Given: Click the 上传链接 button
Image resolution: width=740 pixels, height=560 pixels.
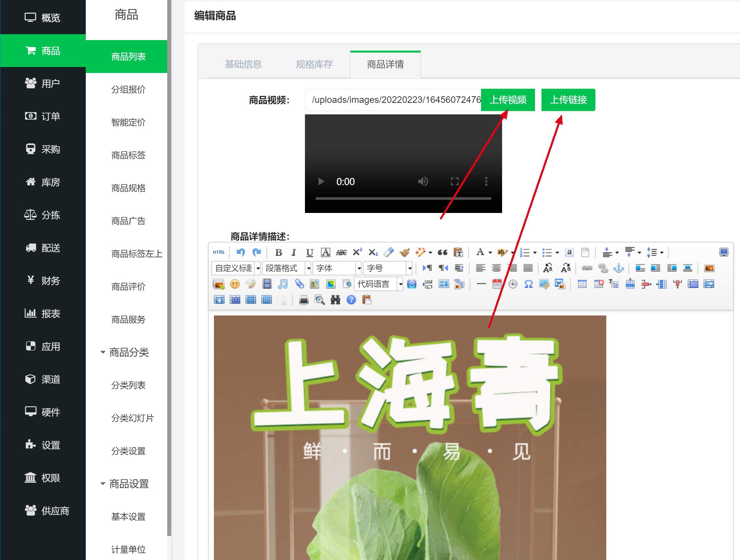Looking at the screenshot, I should point(568,100).
